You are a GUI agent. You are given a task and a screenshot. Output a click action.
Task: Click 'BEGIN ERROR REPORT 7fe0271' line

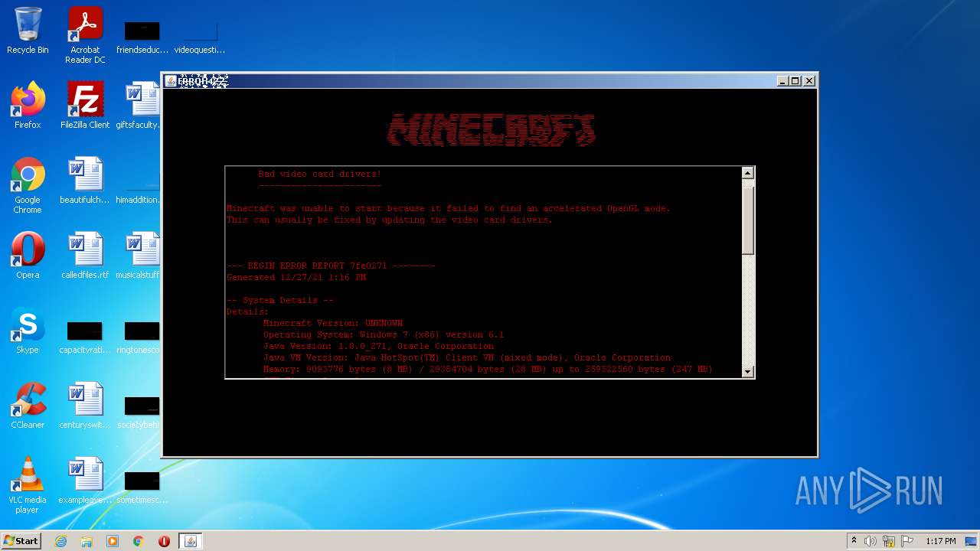331,266
